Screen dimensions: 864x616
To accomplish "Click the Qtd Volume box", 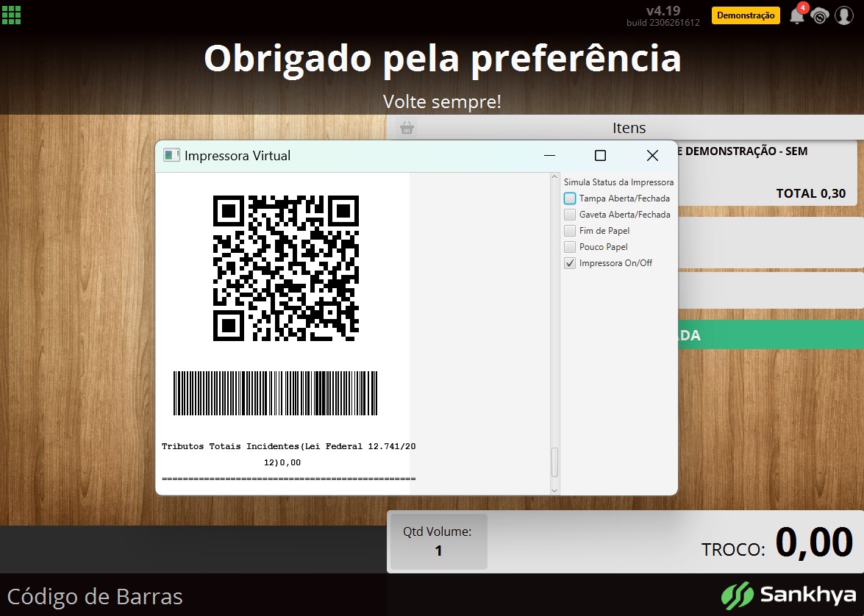I will (438, 541).
